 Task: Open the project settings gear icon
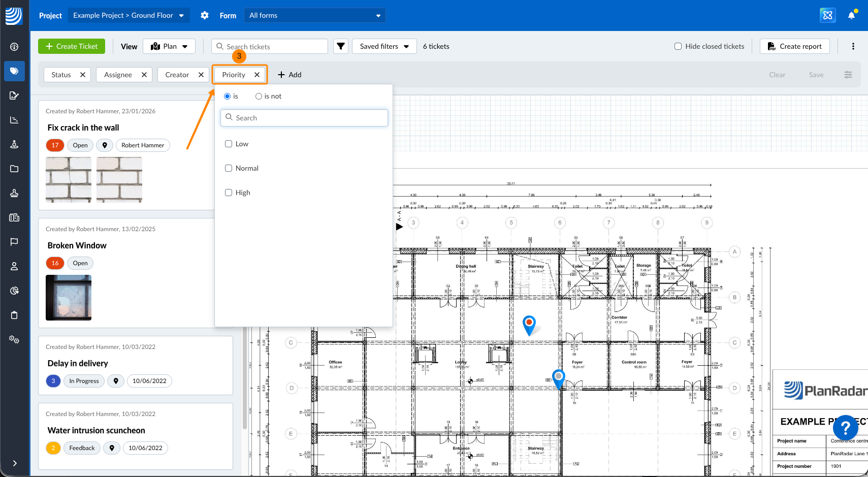(205, 15)
